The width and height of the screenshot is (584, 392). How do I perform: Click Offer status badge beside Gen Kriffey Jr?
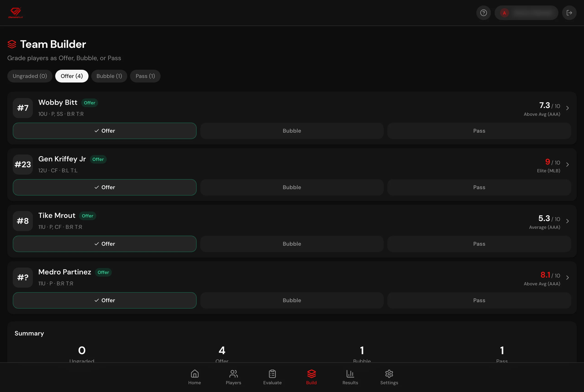pos(98,159)
